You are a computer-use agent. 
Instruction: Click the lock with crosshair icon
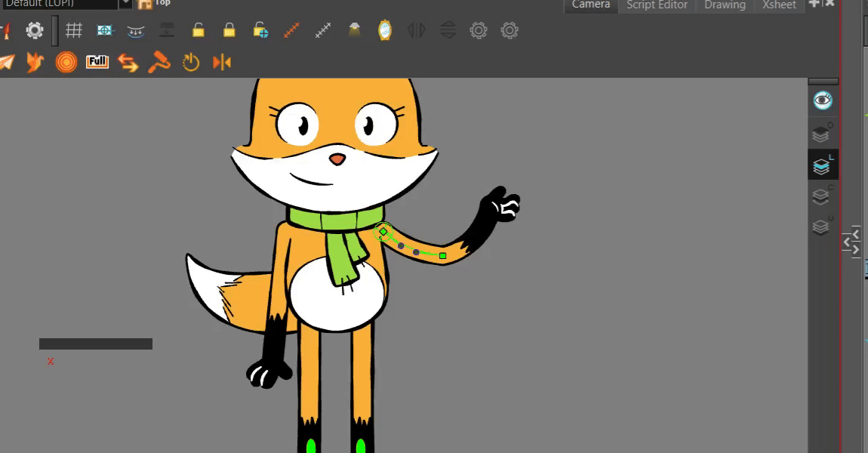(x=260, y=31)
